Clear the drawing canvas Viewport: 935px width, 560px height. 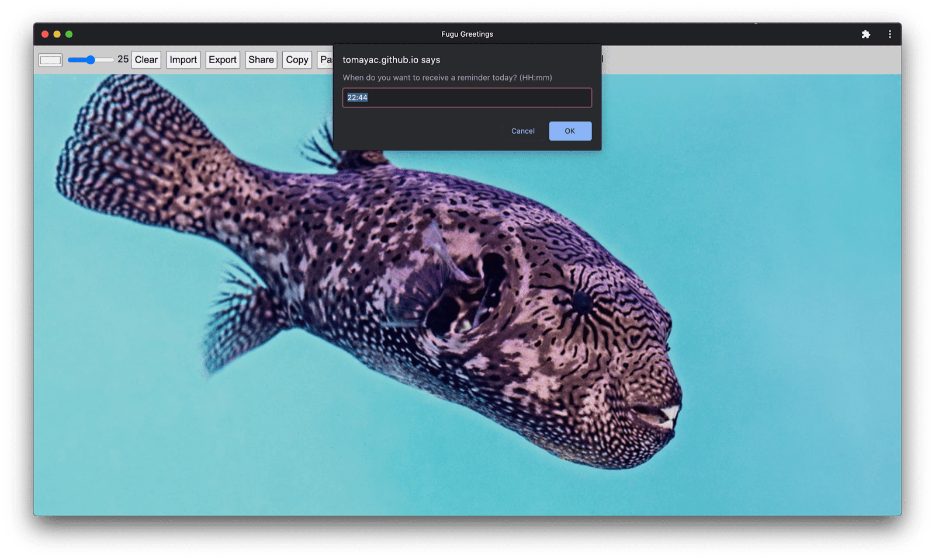click(146, 59)
